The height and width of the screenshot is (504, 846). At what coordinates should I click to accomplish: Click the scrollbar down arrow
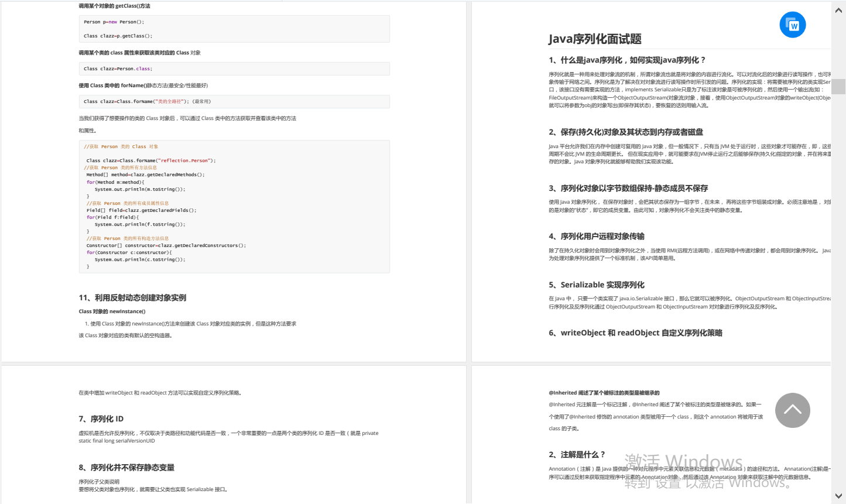(x=838, y=496)
